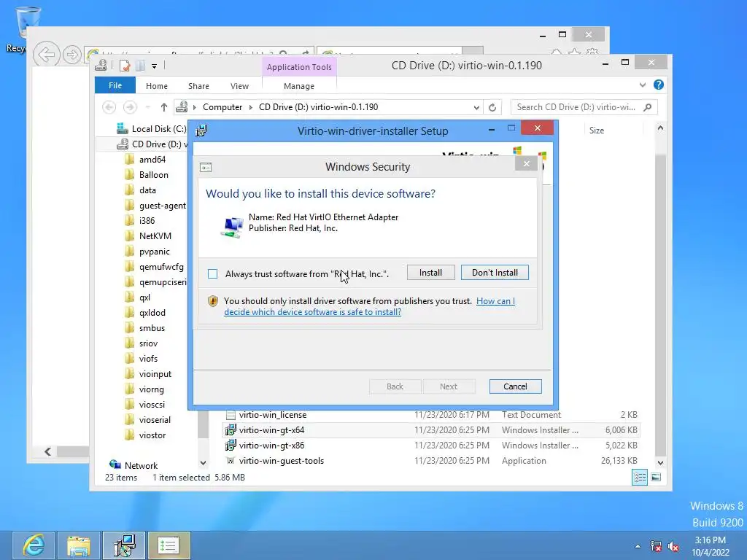Refresh the CD Drive folder view
Viewport: 747px width, 560px height.
(492, 108)
